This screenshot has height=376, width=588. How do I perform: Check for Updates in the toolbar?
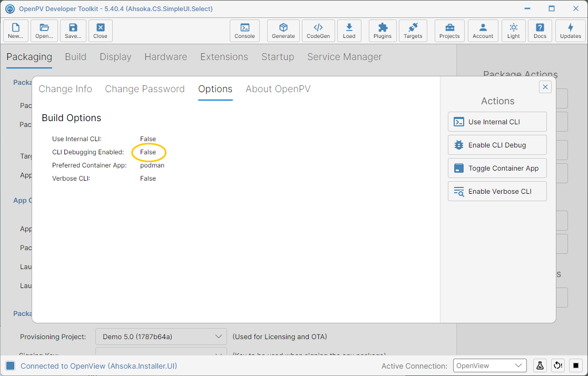point(571,31)
